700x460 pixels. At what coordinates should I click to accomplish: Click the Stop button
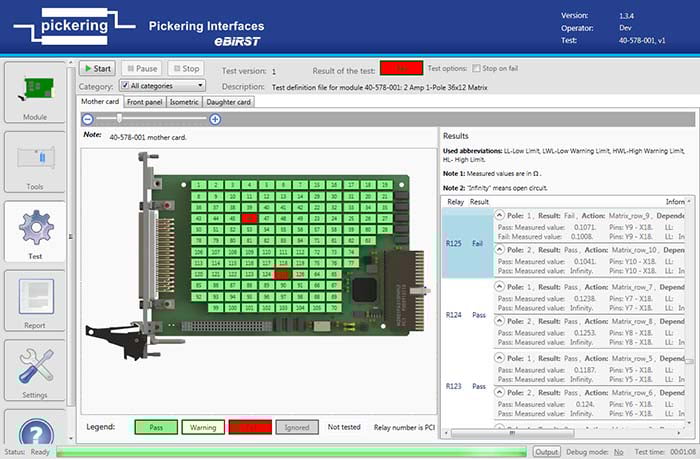point(186,68)
